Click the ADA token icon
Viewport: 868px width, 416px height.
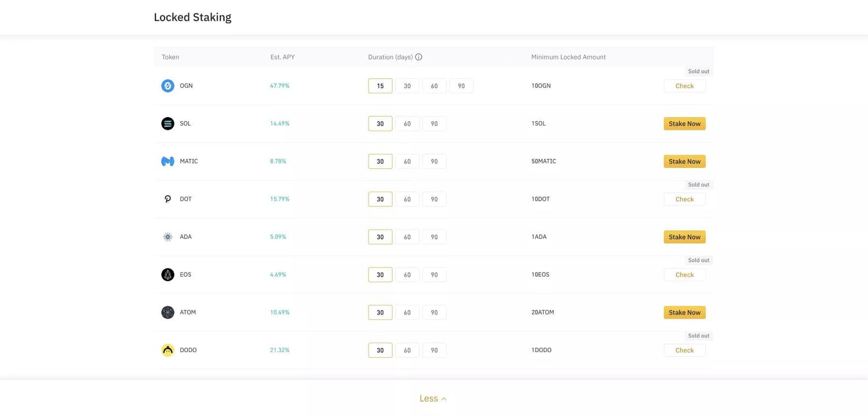(168, 237)
